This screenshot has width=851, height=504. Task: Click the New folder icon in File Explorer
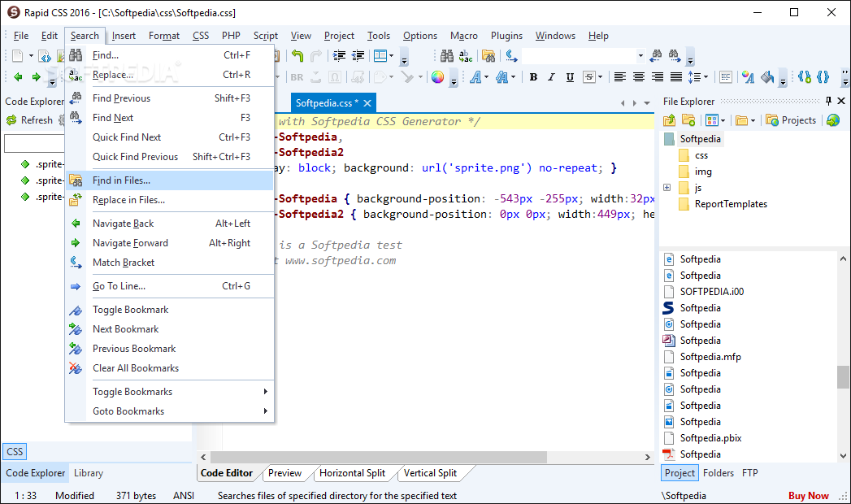(x=688, y=120)
